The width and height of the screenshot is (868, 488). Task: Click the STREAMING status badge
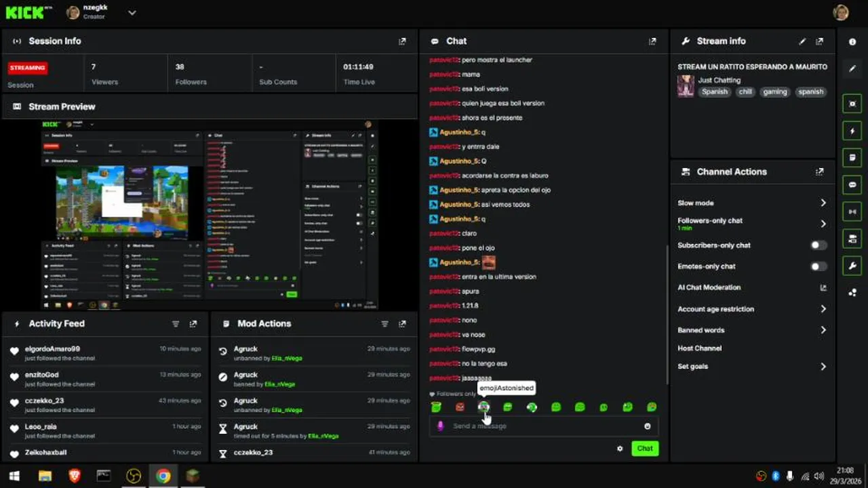click(28, 68)
